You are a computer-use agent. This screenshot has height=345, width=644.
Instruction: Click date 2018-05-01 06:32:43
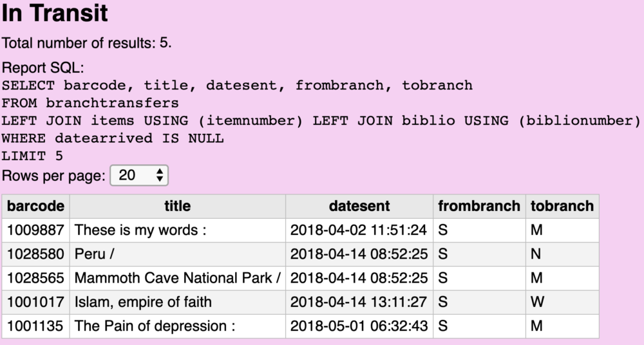tap(359, 326)
